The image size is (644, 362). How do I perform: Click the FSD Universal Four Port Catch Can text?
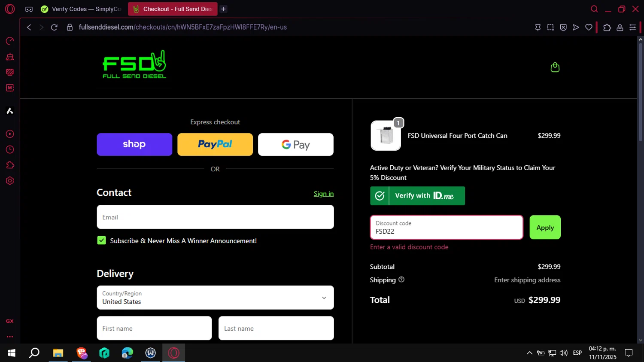click(x=457, y=136)
